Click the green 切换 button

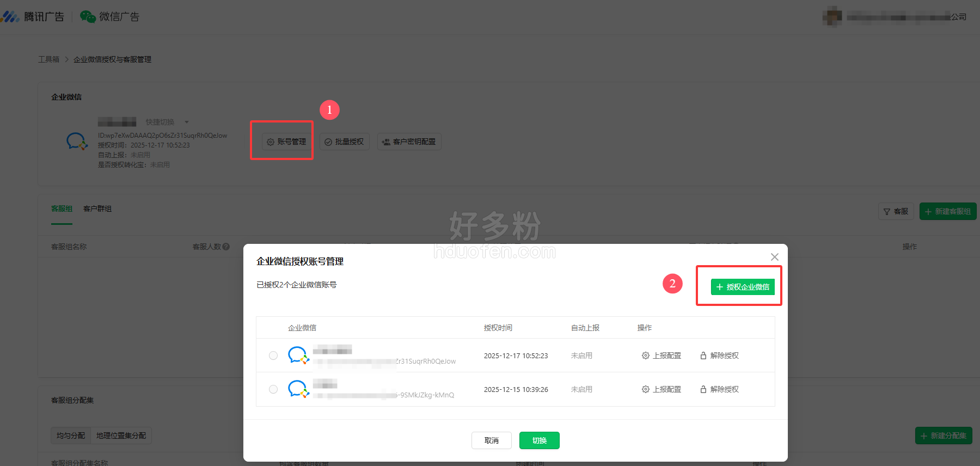pos(539,440)
